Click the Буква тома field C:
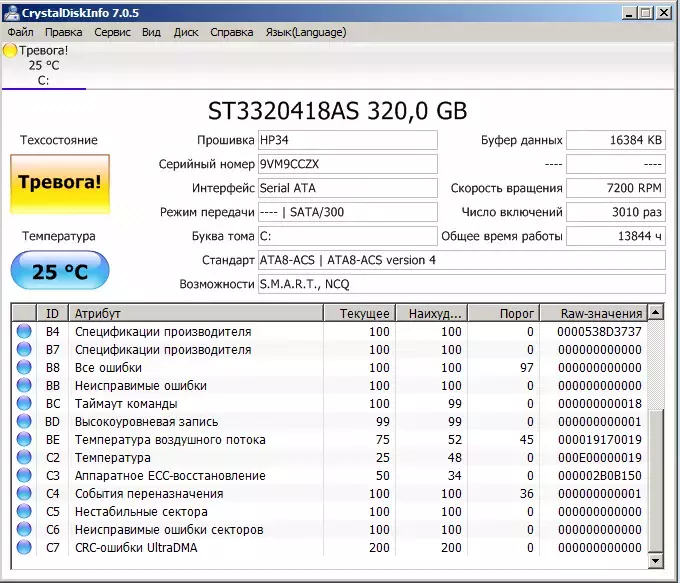 pos(347,236)
